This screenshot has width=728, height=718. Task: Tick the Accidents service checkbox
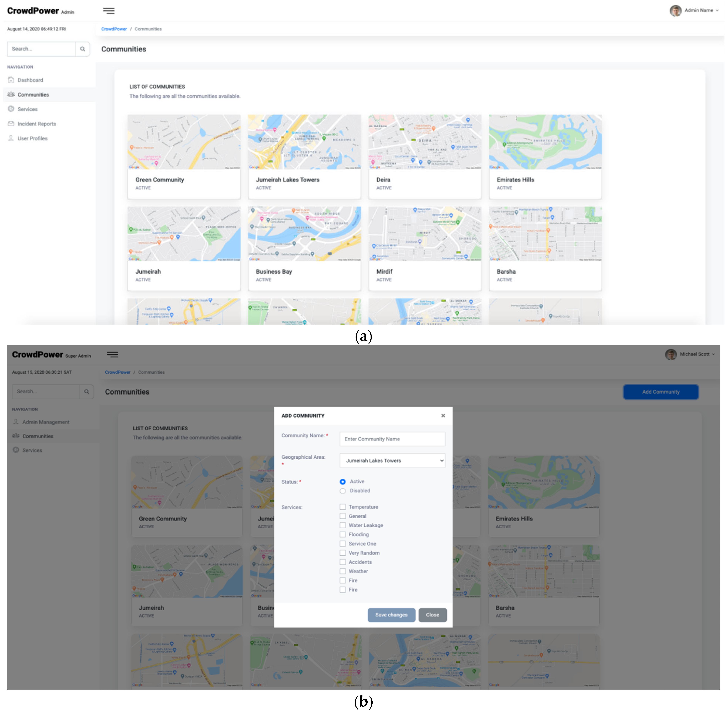click(342, 562)
